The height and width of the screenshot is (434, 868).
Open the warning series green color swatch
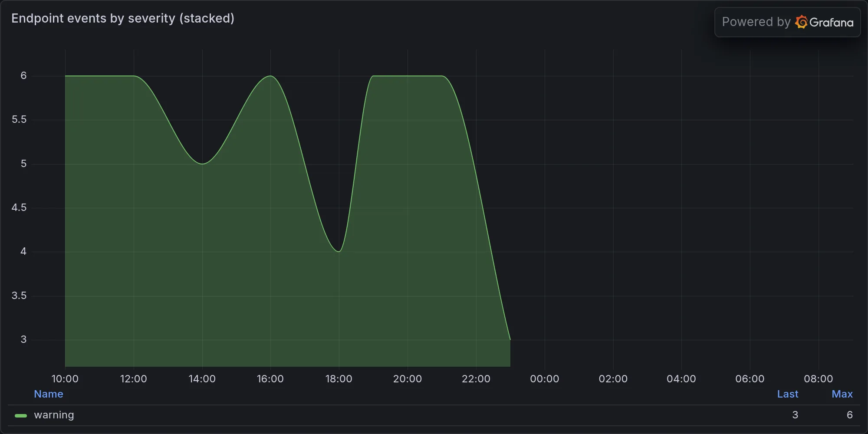pos(21,416)
